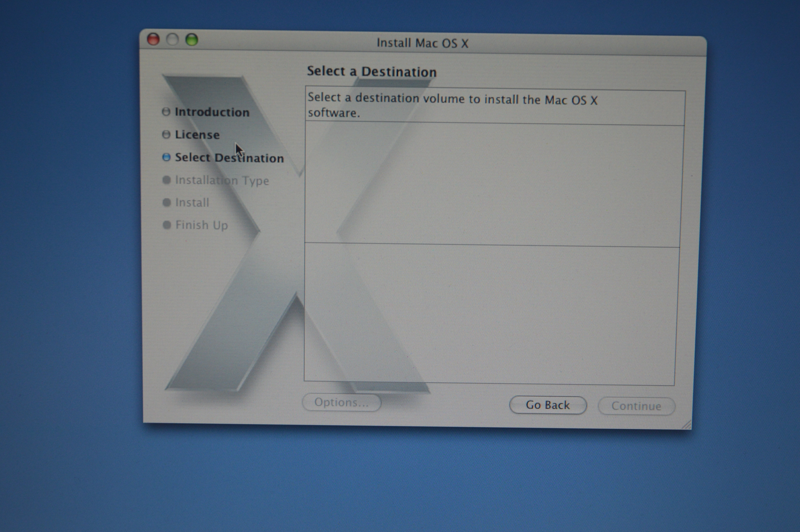Click the bullet beside Introduction
This screenshot has height=532, width=800.
pyautogui.click(x=166, y=112)
